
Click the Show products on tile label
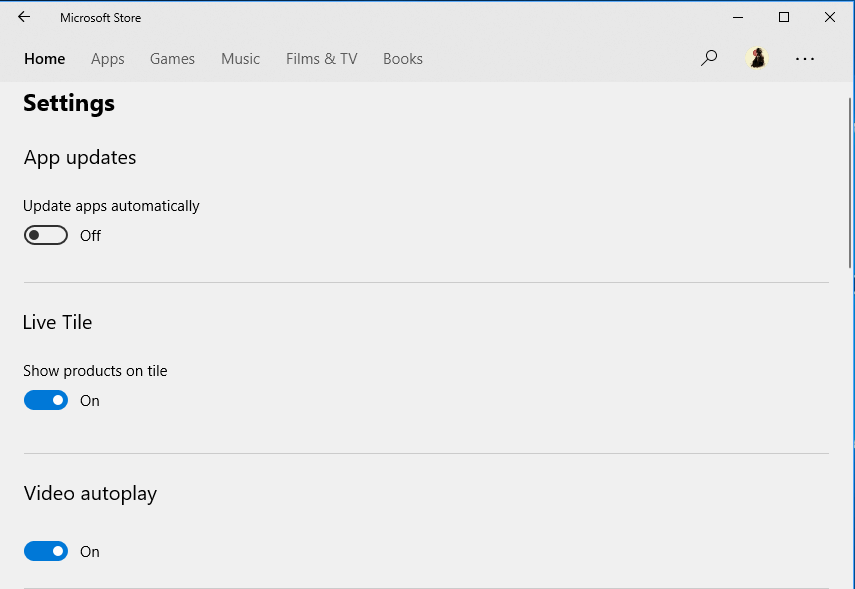point(95,371)
